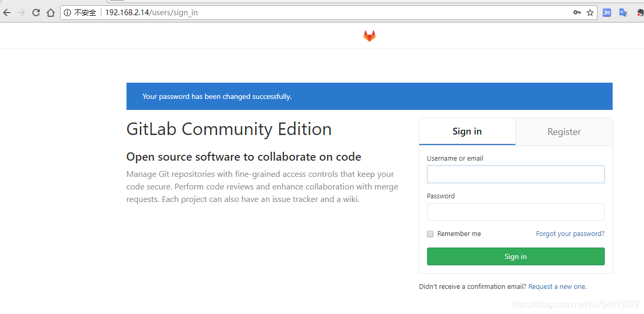This screenshot has height=314, width=644.
Task: Click the Open source software to collaborate heading
Action: coord(244,157)
